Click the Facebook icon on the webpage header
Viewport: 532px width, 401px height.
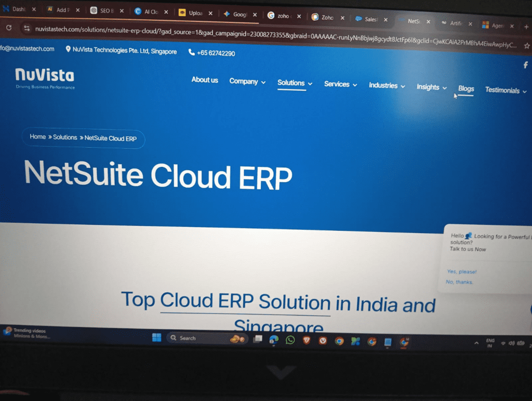(525, 64)
